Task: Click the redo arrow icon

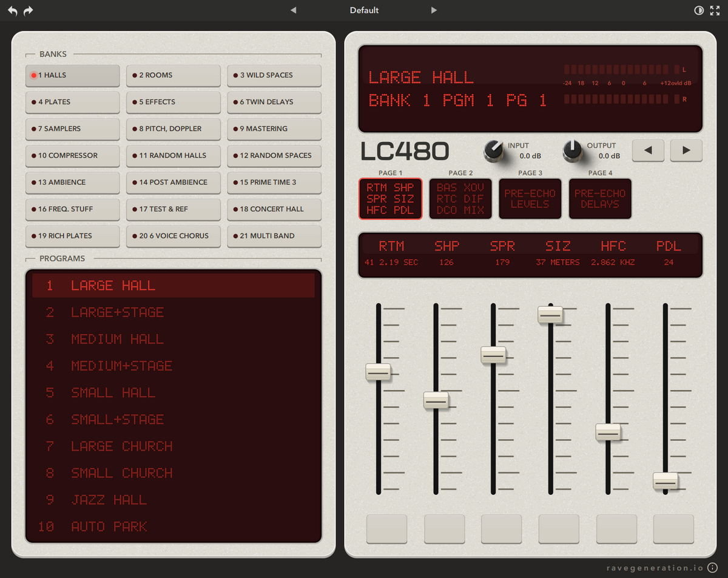Action: point(28,10)
